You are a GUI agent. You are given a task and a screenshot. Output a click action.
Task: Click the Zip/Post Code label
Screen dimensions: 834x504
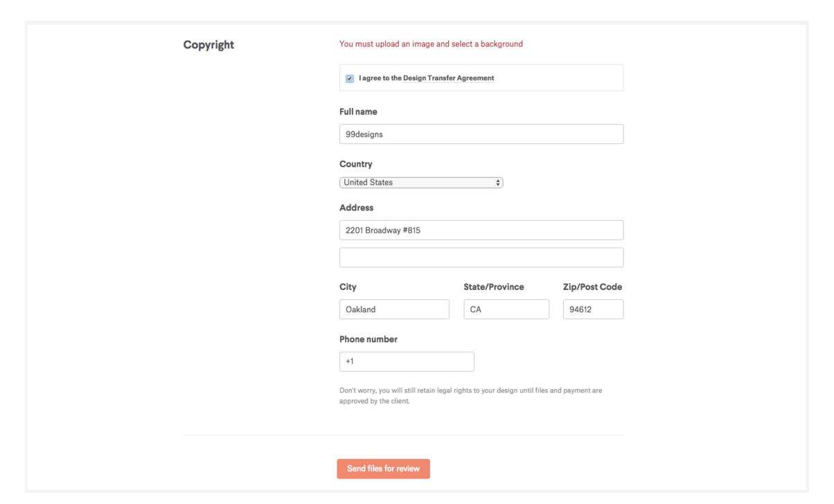pyautogui.click(x=592, y=287)
